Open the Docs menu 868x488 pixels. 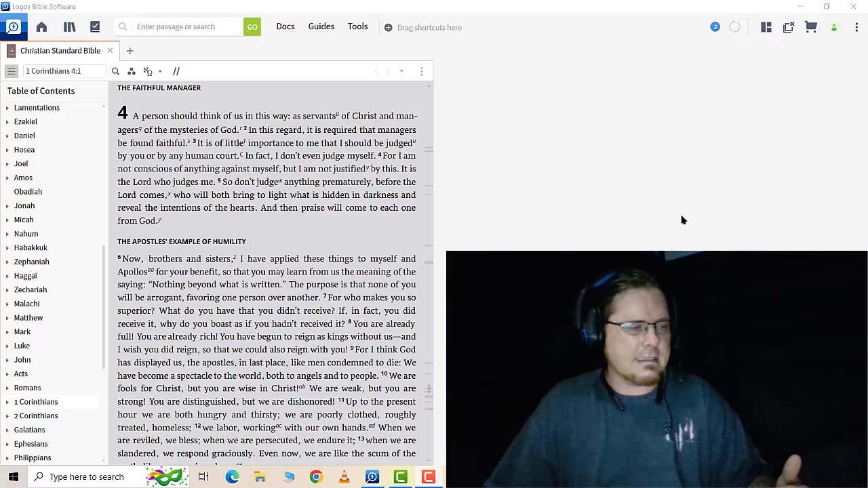point(285,26)
